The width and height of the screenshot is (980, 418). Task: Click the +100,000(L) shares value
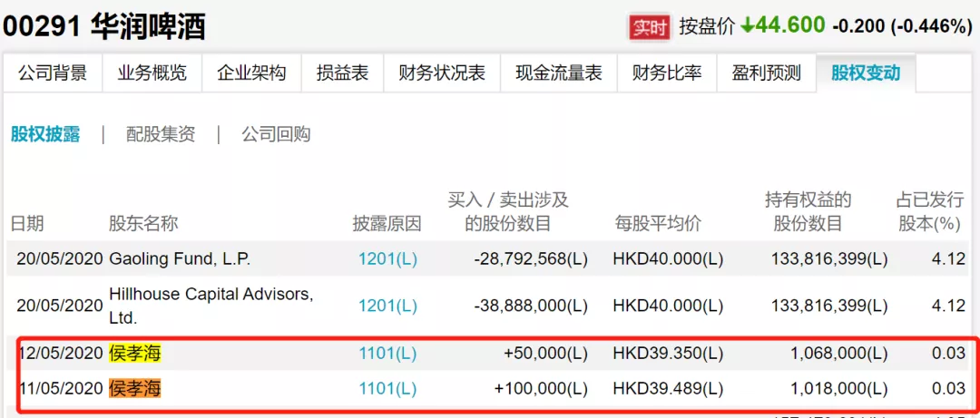tap(541, 389)
